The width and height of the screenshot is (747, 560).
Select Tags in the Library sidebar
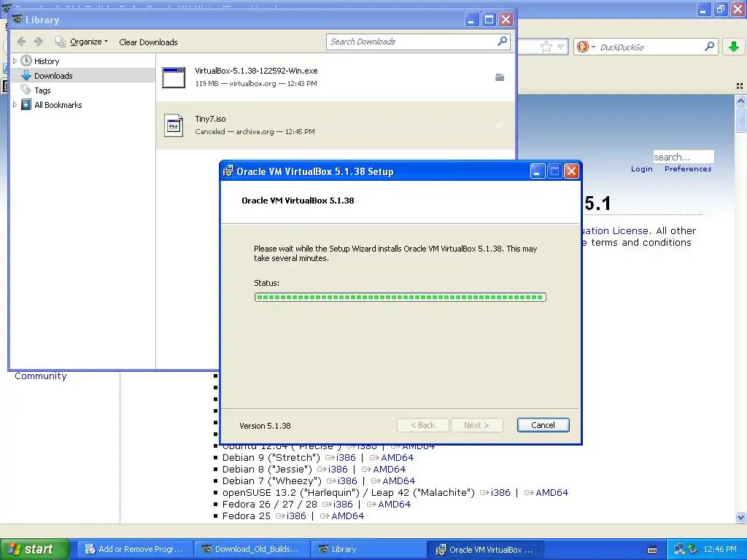tap(42, 90)
